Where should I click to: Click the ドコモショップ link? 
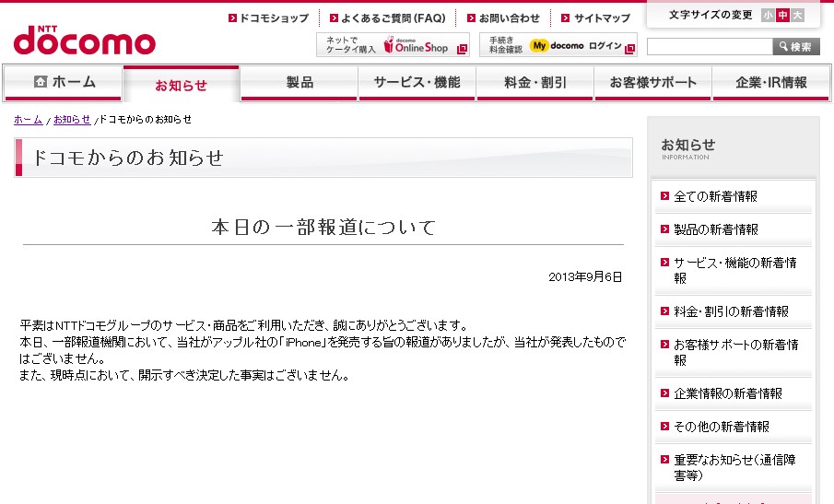(274, 18)
